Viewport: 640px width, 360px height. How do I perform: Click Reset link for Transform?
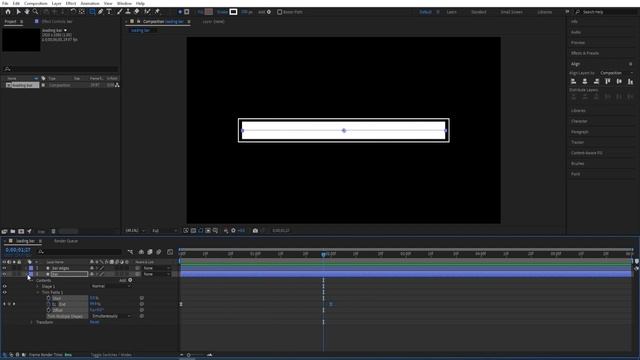point(94,322)
